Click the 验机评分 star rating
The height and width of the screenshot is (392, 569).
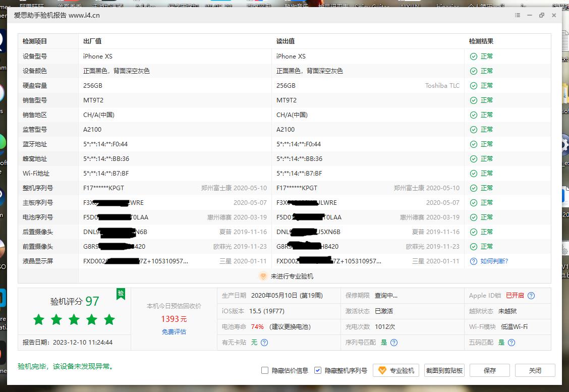(x=74, y=319)
